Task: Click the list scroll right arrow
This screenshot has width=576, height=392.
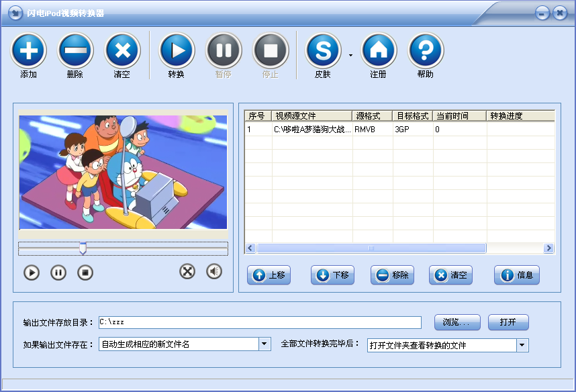Action: tap(549, 248)
